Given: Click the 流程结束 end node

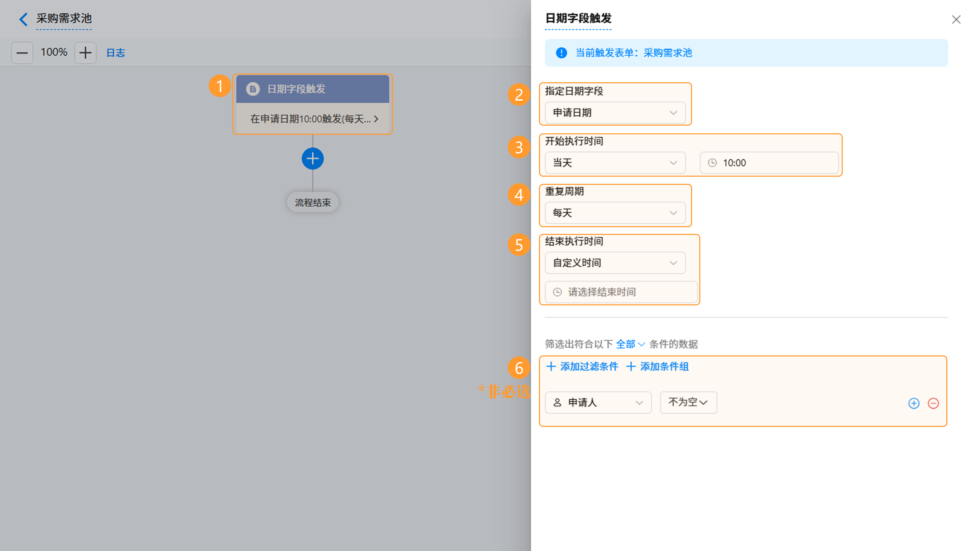Looking at the screenshot, I should coord(313,202).
